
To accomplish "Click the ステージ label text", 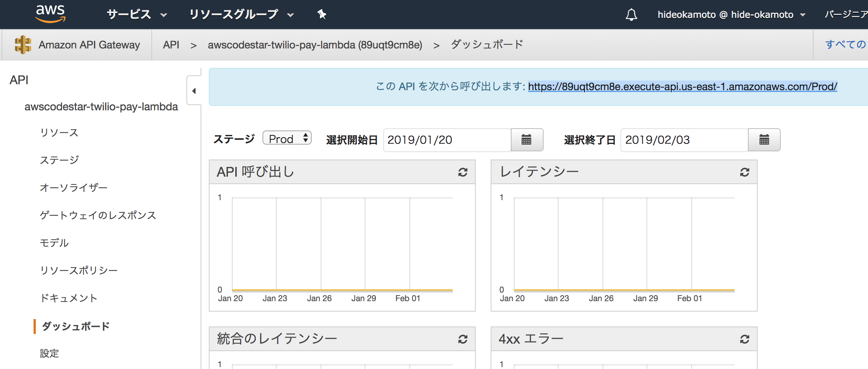I will coord(234,139).
